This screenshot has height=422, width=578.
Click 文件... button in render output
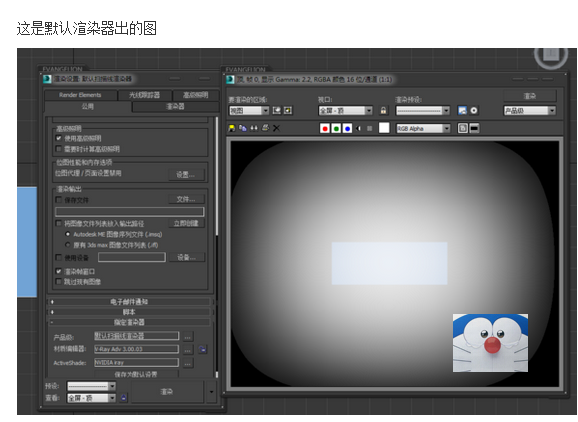tap(186, 199)
